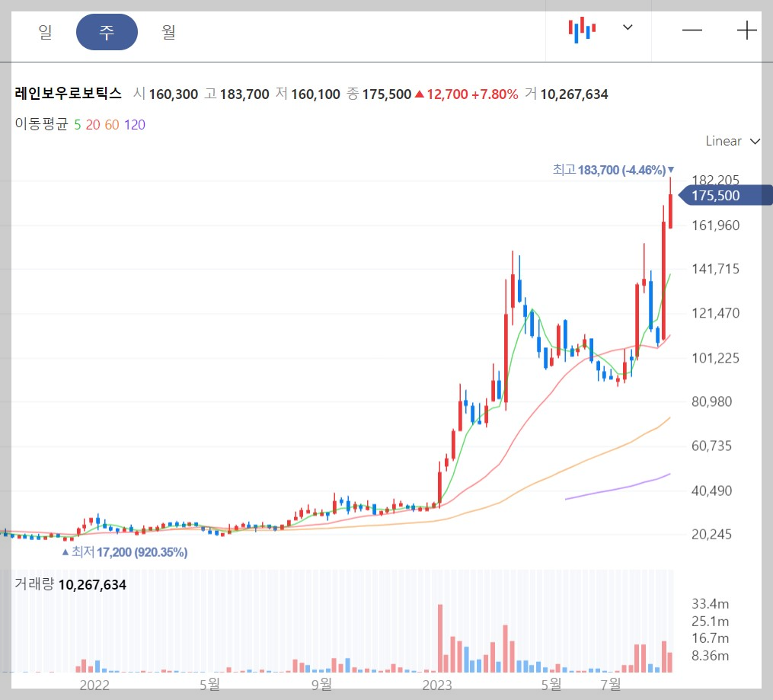Open the candlestick chart type icon

pyautogui.click(x=582, y=30)
